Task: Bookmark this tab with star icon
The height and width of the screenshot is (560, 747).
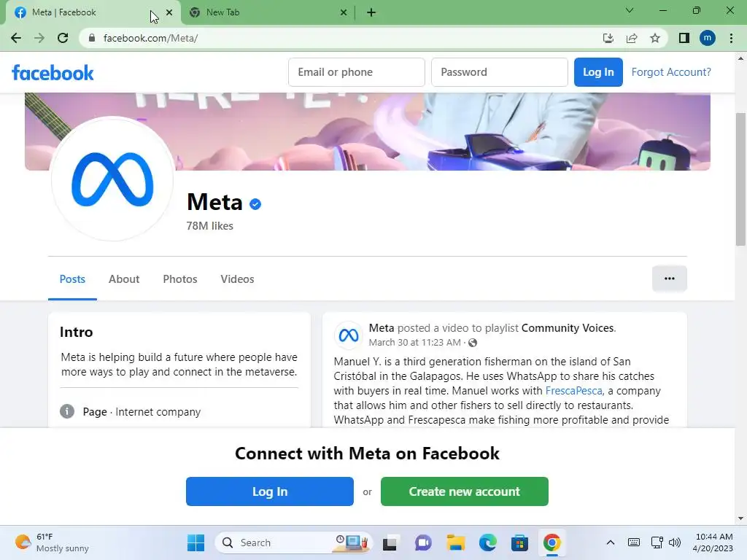Action: (655, 38)
